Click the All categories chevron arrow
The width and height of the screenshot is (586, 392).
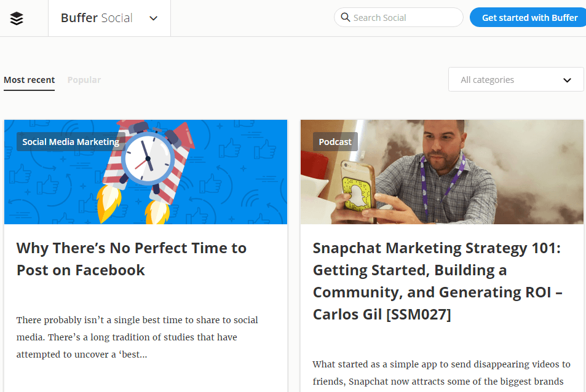(x=567, y=80)
